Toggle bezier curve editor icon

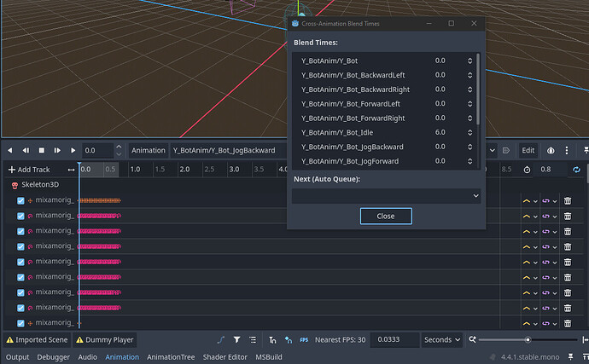(x=221, y=340)
